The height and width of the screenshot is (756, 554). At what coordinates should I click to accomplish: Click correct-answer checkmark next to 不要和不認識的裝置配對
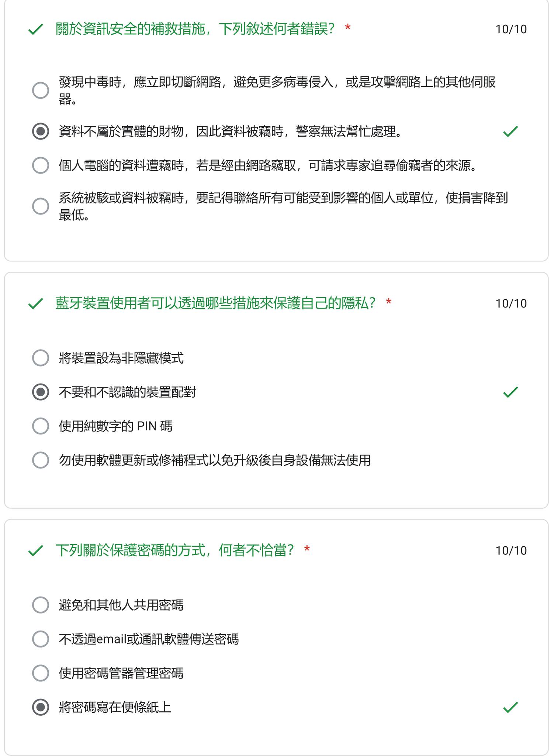click(510, 392)
